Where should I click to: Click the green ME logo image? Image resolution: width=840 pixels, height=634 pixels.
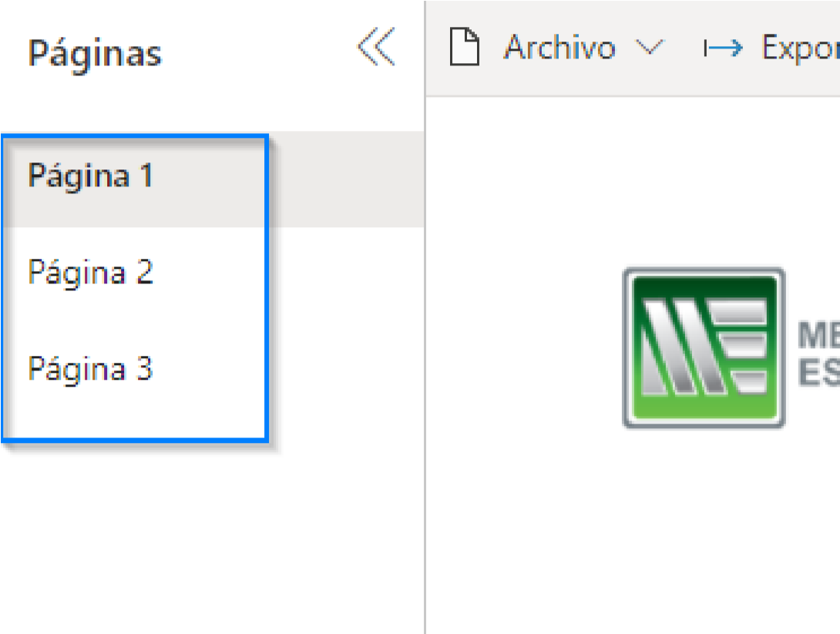704,348
